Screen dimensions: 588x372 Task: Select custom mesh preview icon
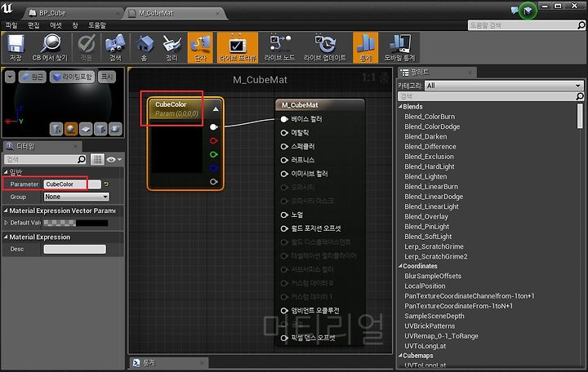coord(115,129)
